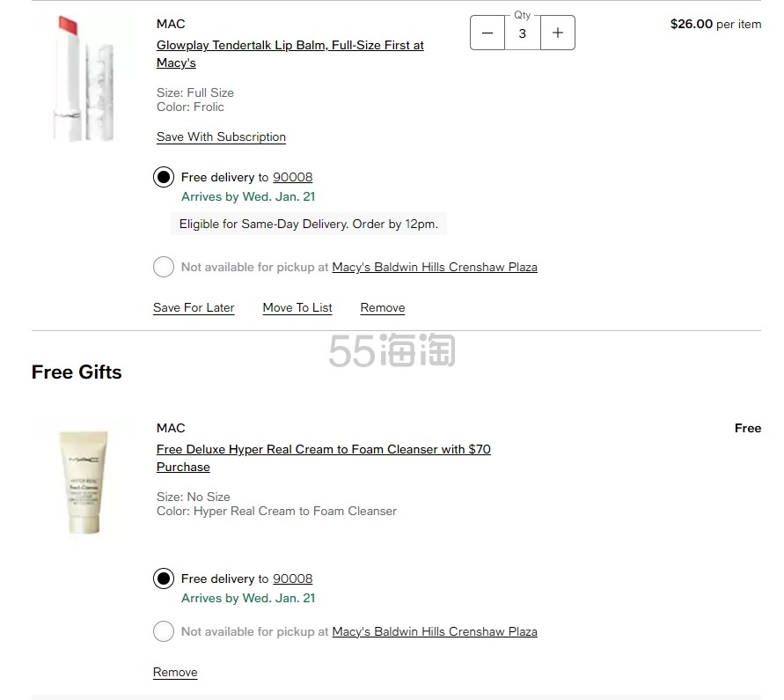
Task: Select pickup option for the free gift
Action: (164, 631)
